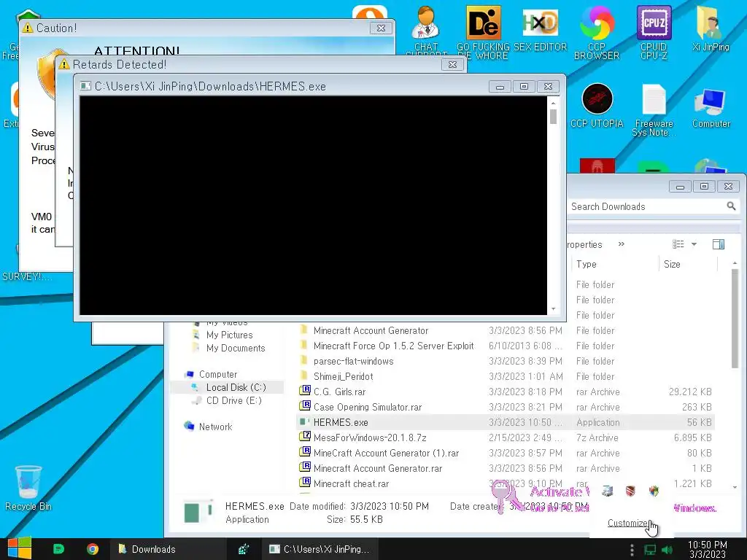Open My Documents in navigation pane
The image size is (747, 560).
[x=228, y=348]
